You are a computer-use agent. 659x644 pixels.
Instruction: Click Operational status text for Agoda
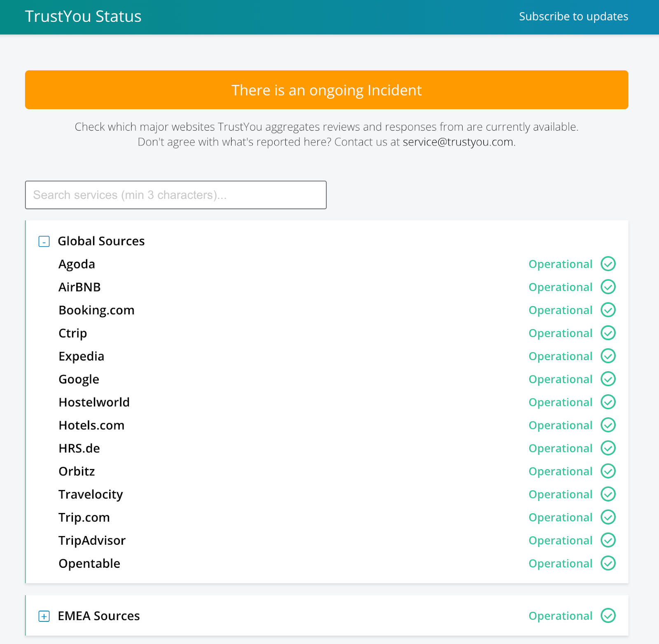[x=561, y=265]
